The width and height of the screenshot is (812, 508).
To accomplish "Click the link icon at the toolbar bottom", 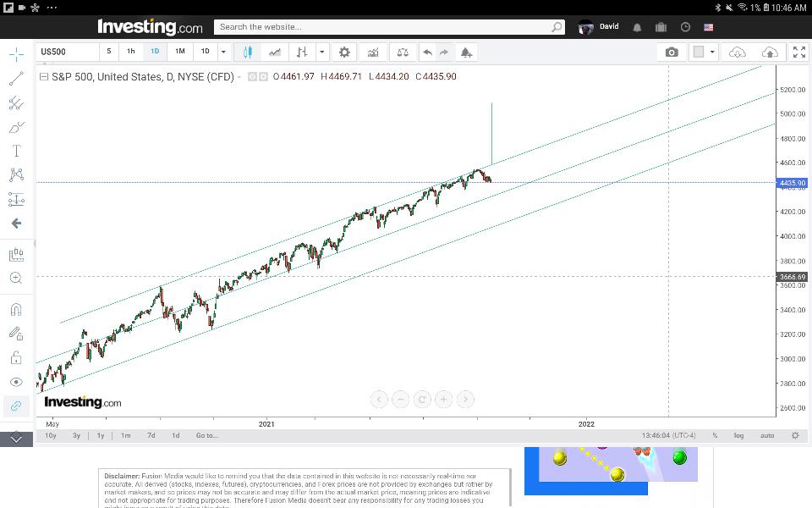I will 16,406.
